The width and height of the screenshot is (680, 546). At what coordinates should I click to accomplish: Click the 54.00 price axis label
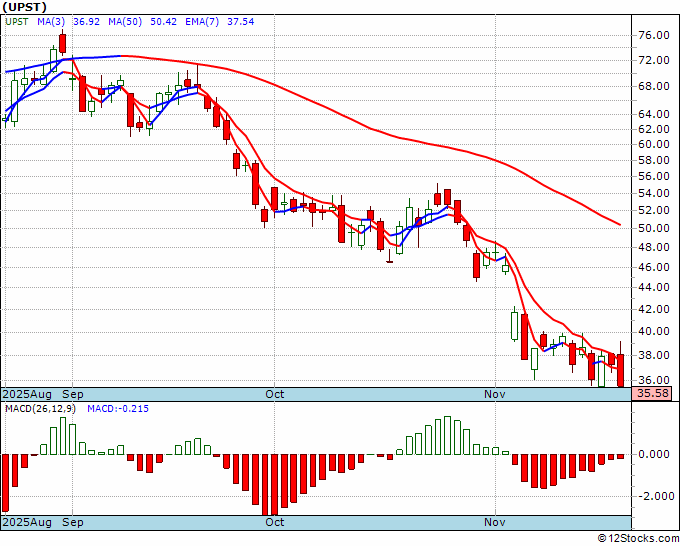(654, 193)
